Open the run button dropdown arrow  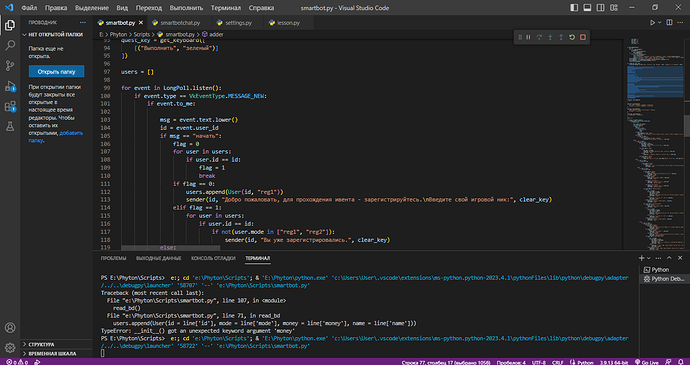(660, 22)
